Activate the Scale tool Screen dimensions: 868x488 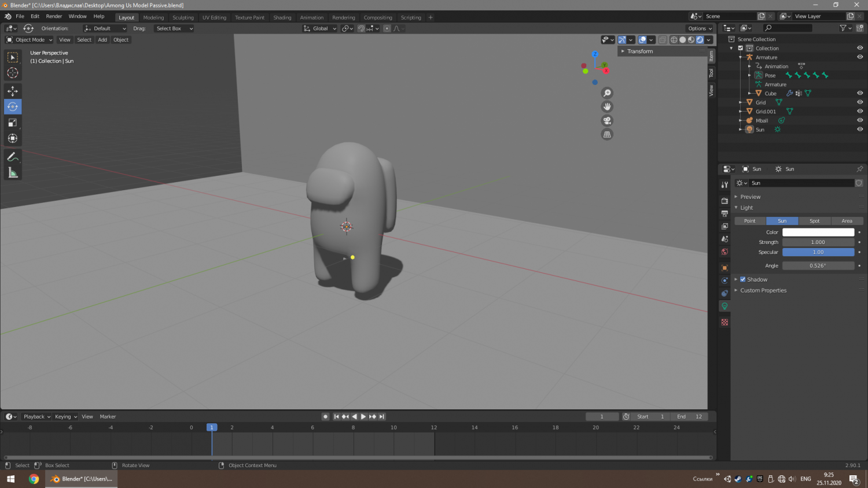pyautogui.click(x=13, y=123)
